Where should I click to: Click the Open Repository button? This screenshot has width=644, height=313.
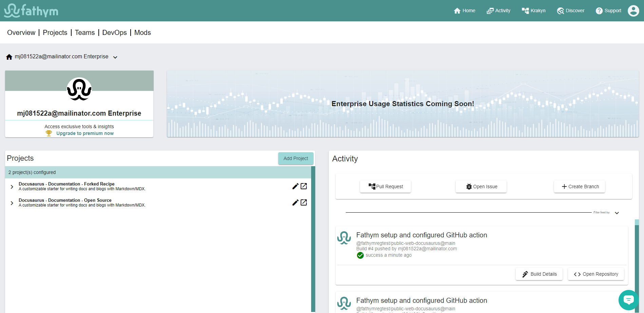coord(596,274)
